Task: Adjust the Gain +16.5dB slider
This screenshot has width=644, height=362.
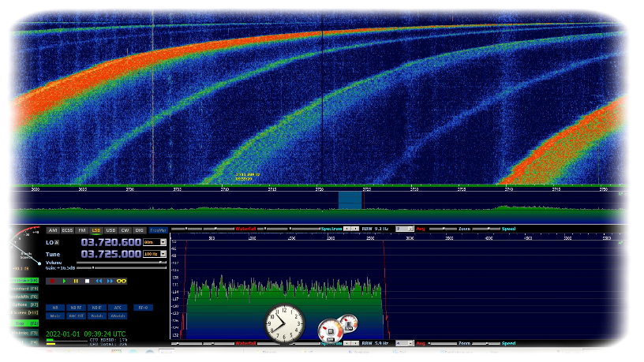Action: [x=122, y=268]
